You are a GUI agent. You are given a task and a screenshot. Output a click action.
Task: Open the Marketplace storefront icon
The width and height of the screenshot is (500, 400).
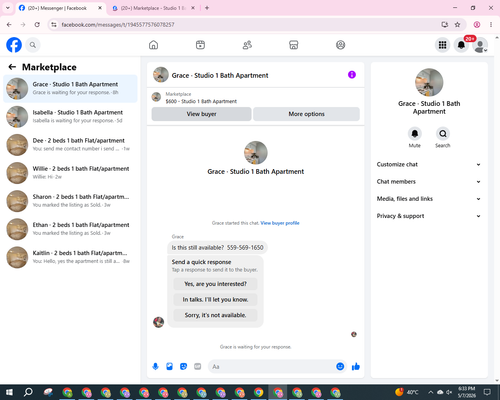click(x=294, y=45)
